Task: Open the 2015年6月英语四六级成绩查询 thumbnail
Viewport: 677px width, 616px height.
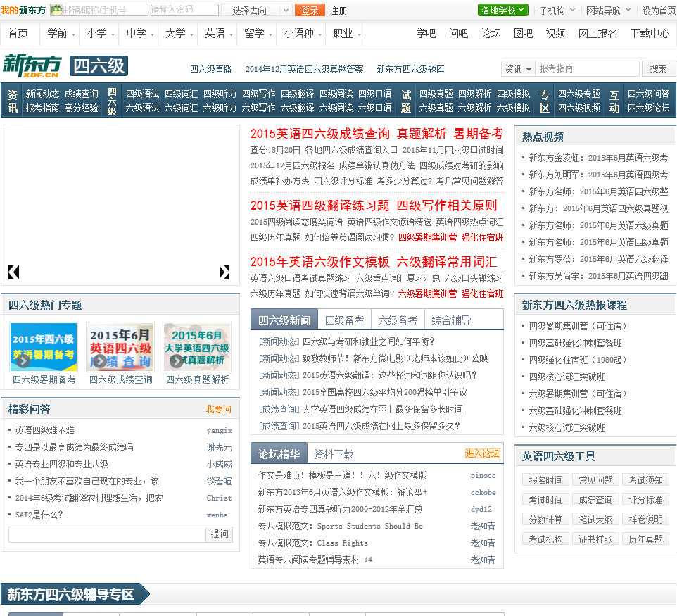Action: [x=120, y=347]
